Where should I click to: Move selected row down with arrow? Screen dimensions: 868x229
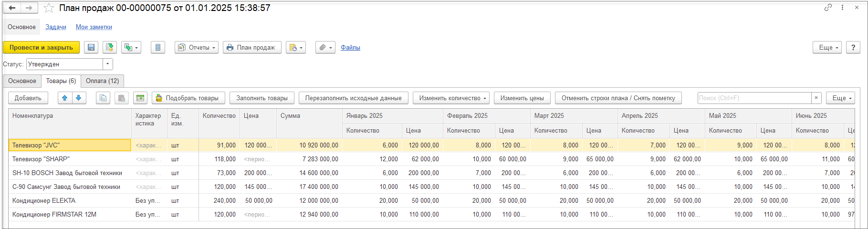coord(79,98)
